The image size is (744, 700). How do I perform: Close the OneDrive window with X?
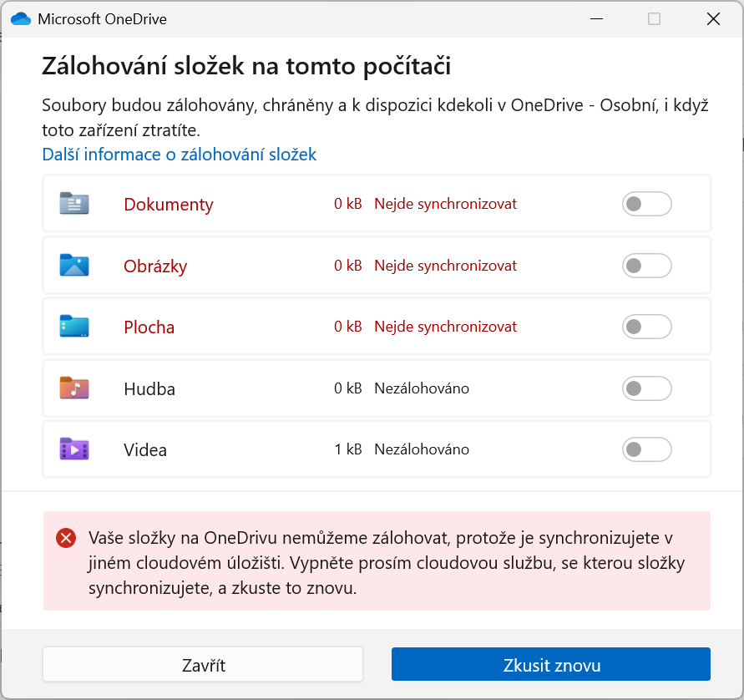click(713, 19)
